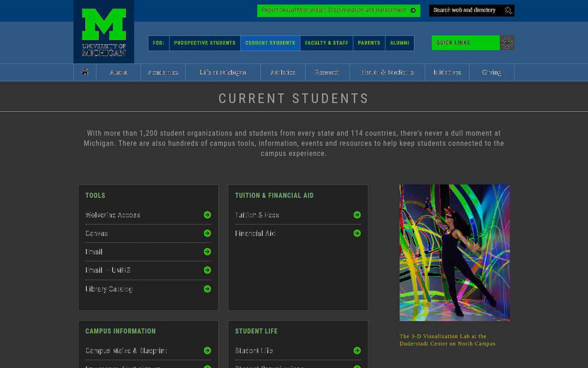Select the Alumni tab
588x368 pixels.
click(400, 43)
